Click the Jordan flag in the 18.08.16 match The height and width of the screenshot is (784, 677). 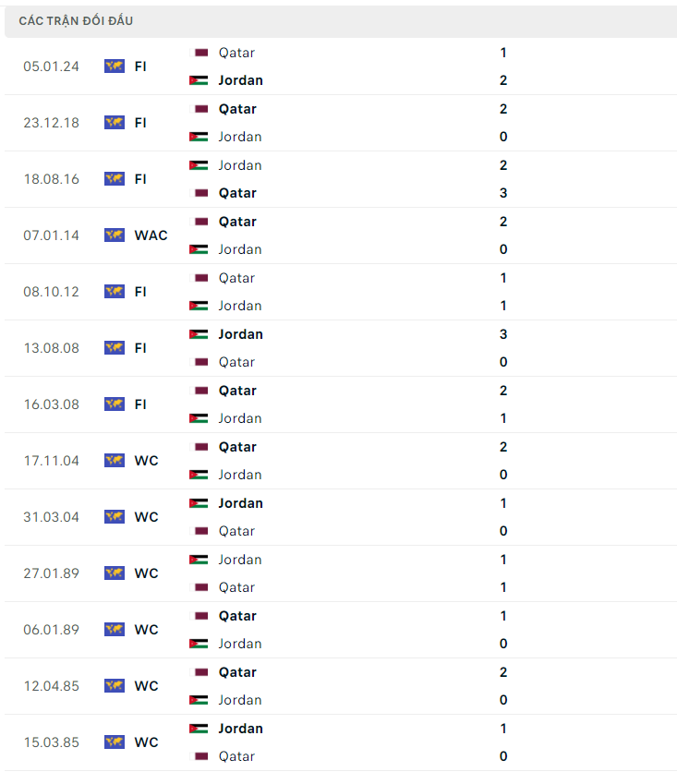pyautogui.click(x=199, y=165)
